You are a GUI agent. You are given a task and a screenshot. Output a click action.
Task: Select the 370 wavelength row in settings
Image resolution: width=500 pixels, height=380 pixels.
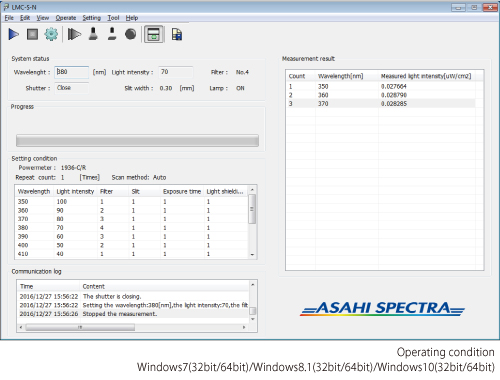(x=132, y=219)
